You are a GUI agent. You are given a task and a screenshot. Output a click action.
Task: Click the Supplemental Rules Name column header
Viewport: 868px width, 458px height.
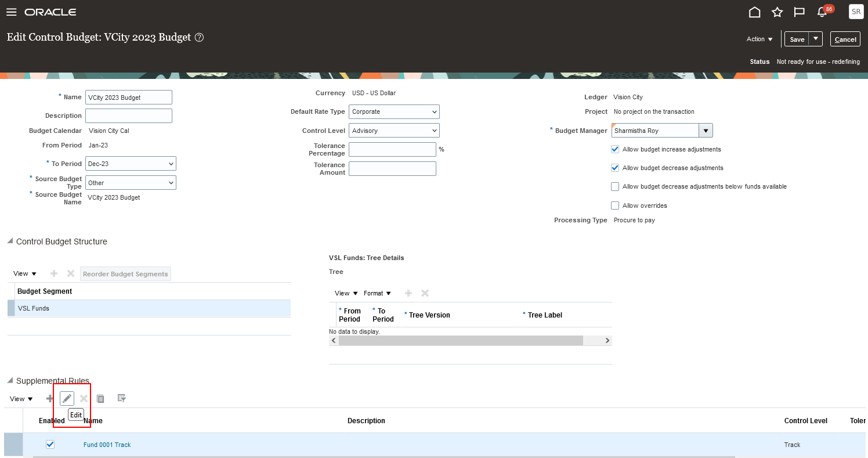(93, 420)
